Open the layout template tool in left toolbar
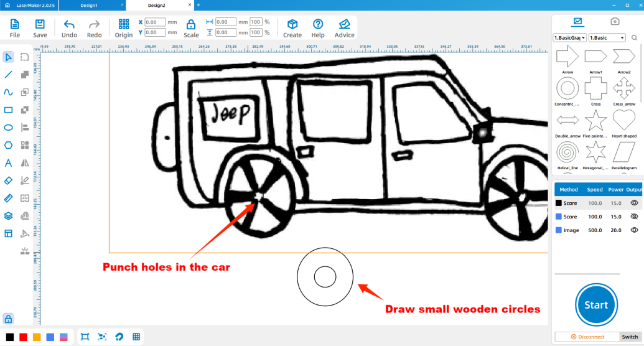This screenshot has height=346, width=644. [x=8, y=234]
